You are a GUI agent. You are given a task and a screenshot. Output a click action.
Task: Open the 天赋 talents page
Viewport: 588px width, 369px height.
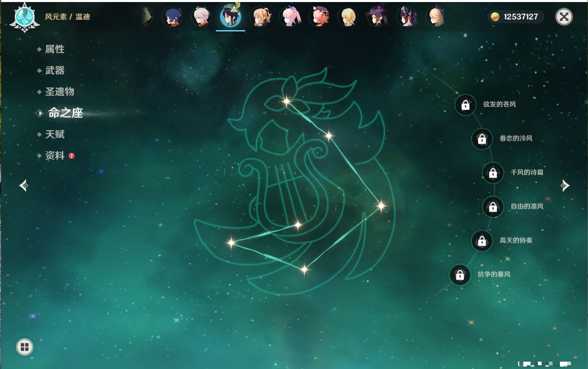55,134
